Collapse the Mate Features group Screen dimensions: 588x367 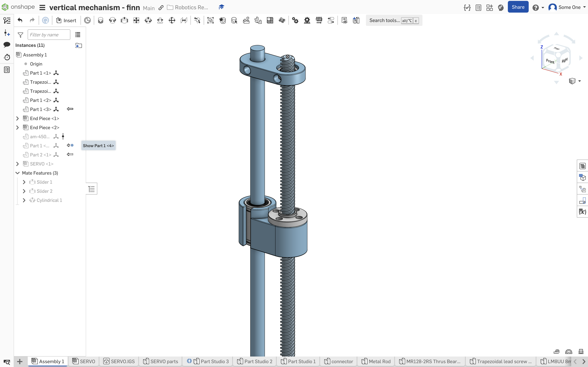tap(17, 173)
